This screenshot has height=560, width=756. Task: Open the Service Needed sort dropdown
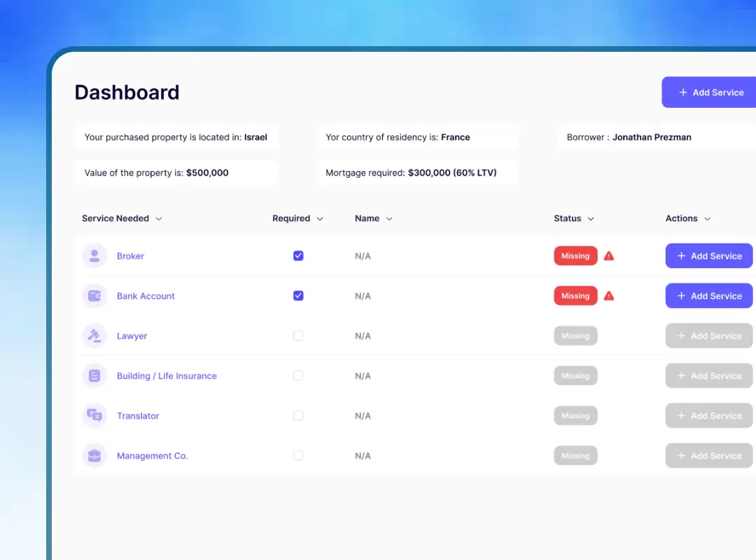[160, 218]
